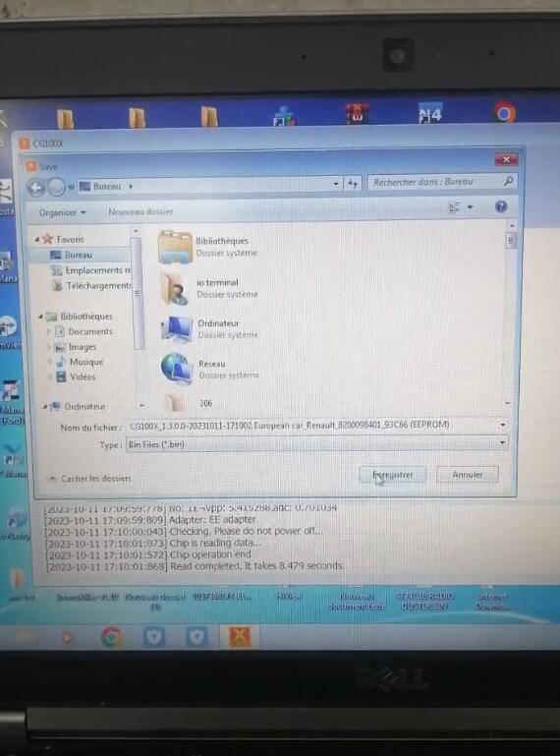This screenshot has width=560, height=756.
Task: Select the Réseau globe icon
Action: (176, 369)
